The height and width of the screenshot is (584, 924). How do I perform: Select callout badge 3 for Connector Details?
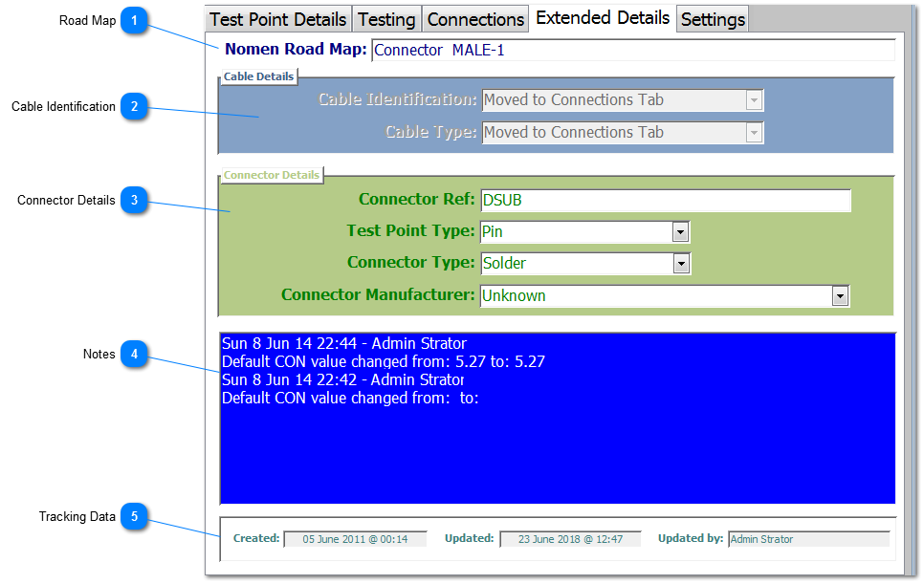134,201
